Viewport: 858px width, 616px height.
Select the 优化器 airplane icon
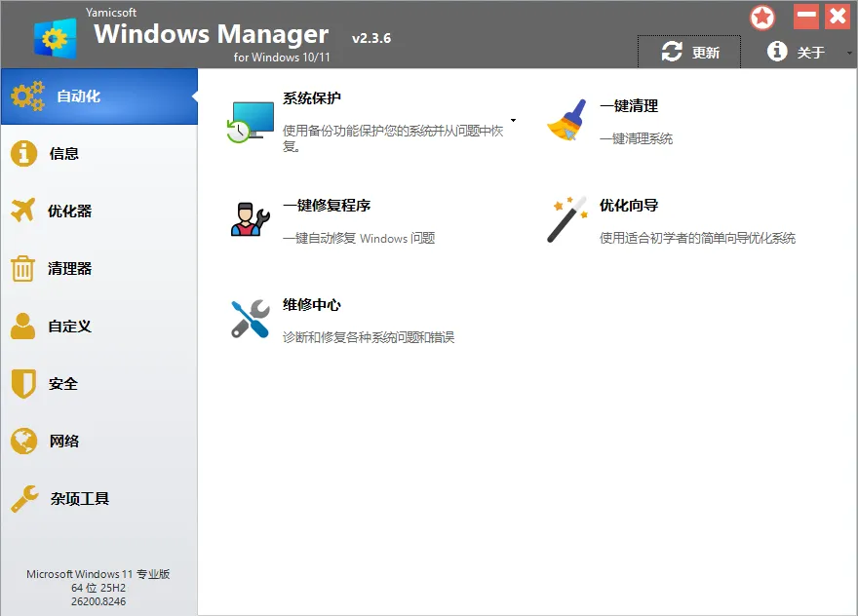pyautogui.click(x=23, y=211)
